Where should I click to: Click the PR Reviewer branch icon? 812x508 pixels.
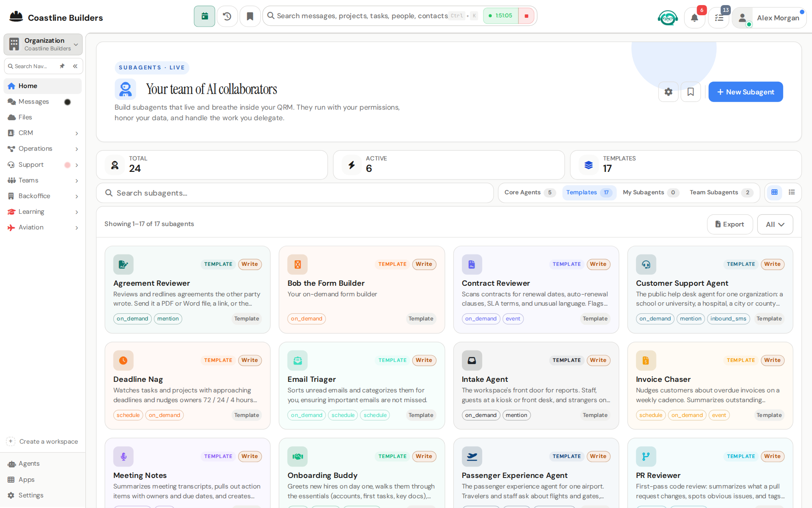(646, 457)
